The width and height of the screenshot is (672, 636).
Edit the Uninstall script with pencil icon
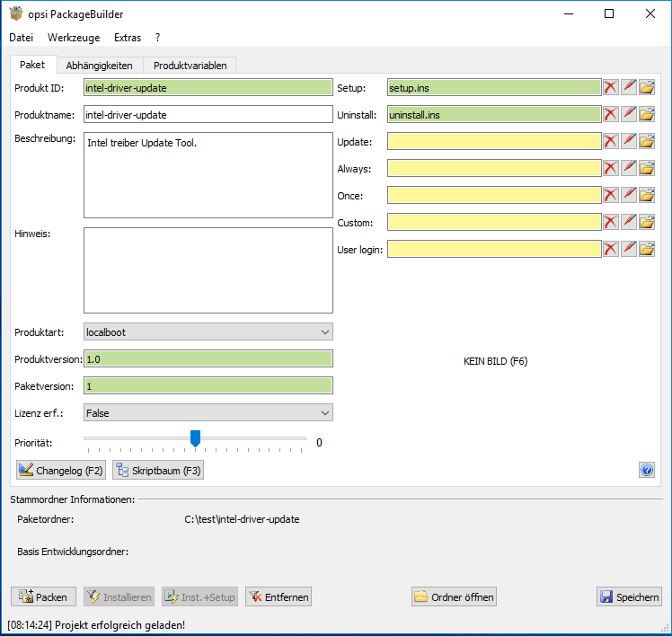[629, 114]
